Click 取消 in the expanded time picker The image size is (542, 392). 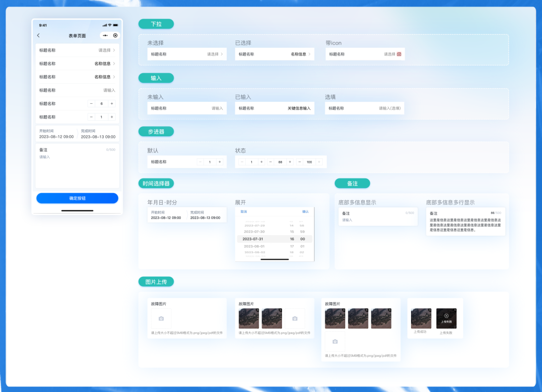[244, 212]
